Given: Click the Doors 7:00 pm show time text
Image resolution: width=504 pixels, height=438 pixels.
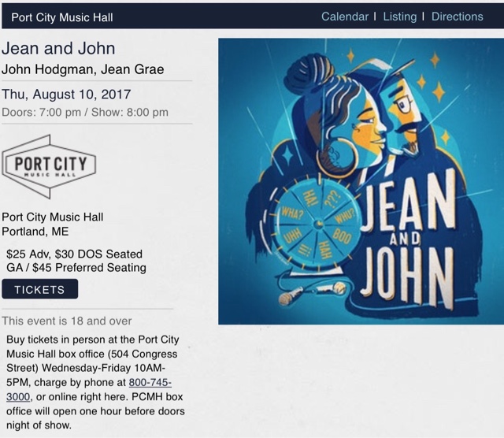Looking at the screenshot, I should tap(85, 112).
